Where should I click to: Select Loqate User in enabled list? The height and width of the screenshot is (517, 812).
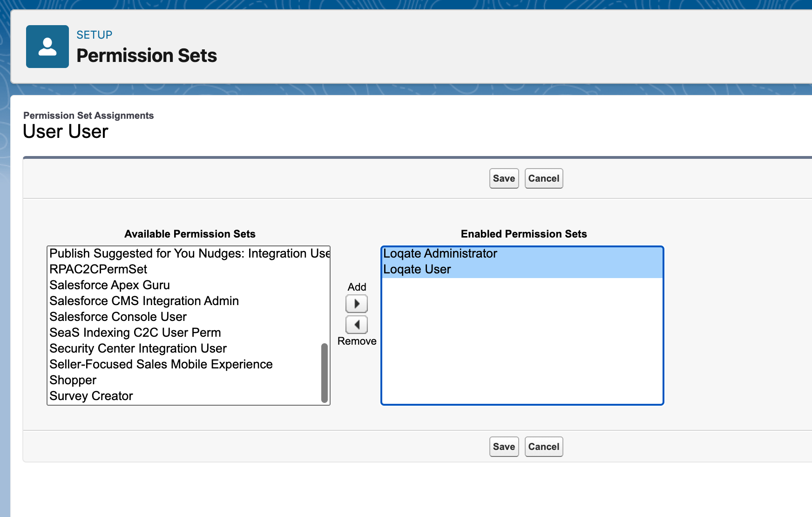(x=522, y=270)
